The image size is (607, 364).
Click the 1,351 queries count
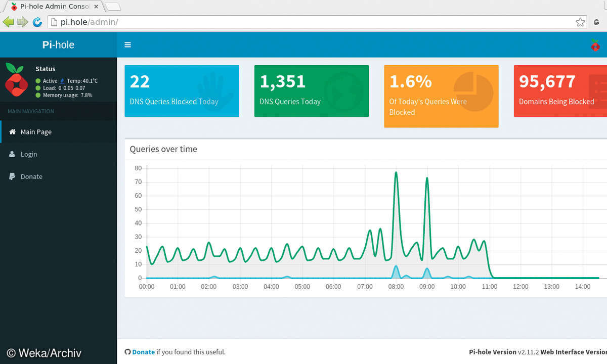(283, 81)
